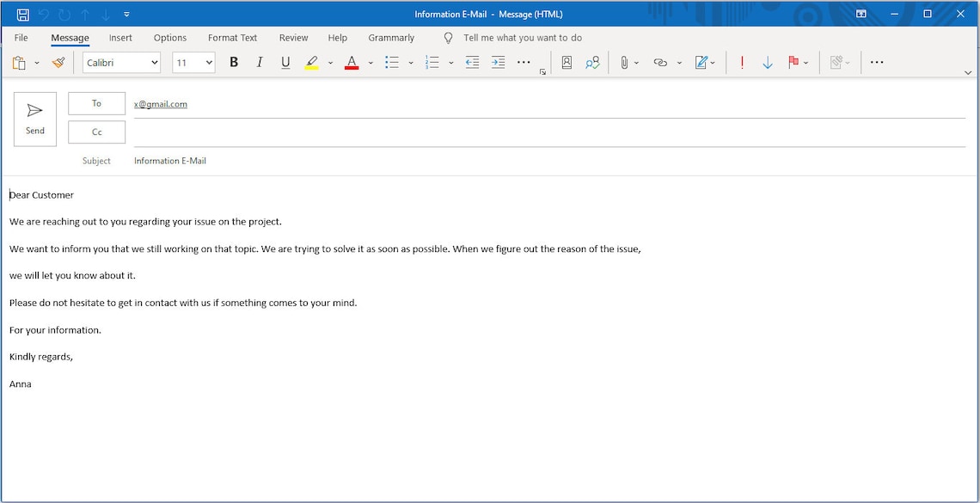Open the Calibri font dropdown
The image size is (980, 503).
[x=122, y=63]
